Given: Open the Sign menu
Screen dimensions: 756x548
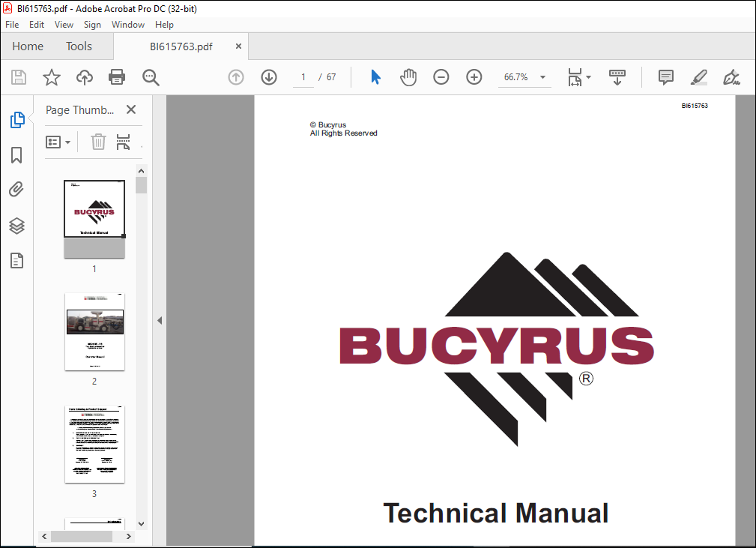Looking at the screenshot, I should 92,25.
